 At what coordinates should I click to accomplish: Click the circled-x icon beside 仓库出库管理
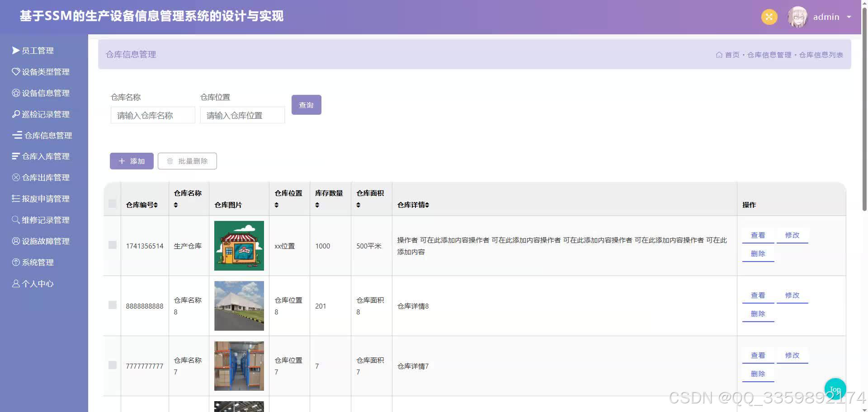click(16, 177)
